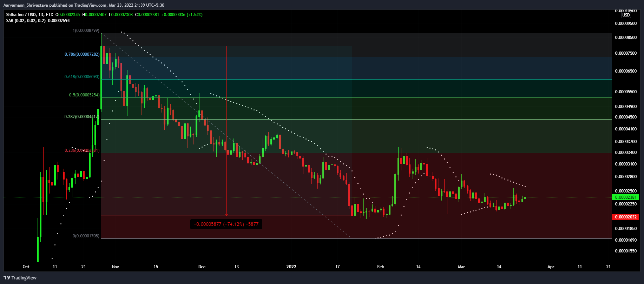The height and width of the screenshot is (284, 644).
Task: Select the Fibonacci 1 level label at 0.00008799
Action: [86, 31]
